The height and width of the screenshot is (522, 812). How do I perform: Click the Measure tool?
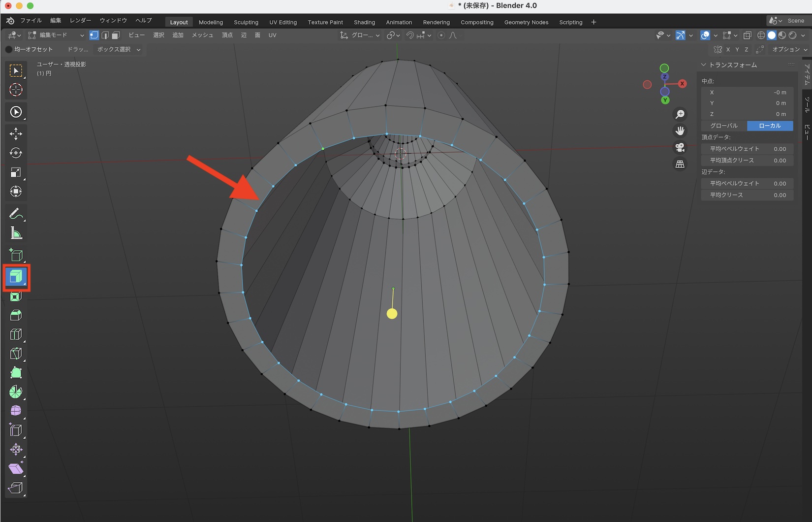[16, 233]
